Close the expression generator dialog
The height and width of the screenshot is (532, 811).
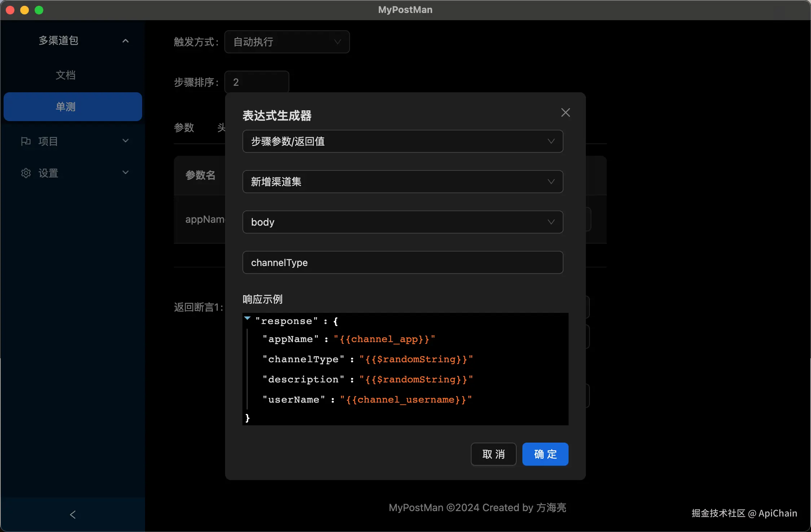tap(565, 113)
